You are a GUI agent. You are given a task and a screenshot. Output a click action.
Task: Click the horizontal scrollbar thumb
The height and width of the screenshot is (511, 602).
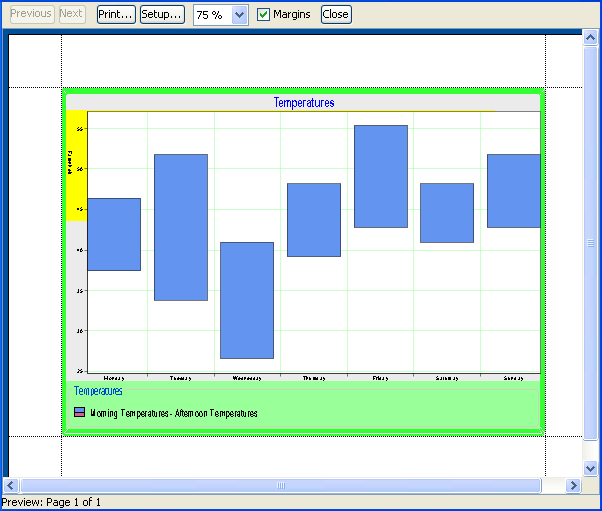[281, 485]
